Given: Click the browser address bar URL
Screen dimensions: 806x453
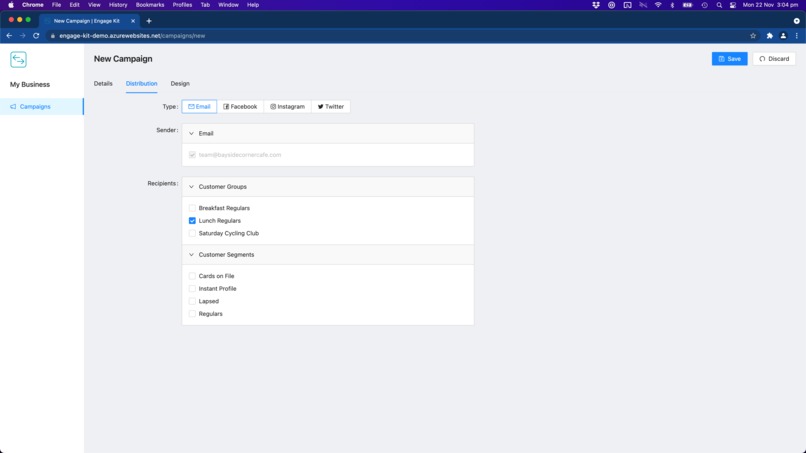Looking at the screenshot, I should point(132,35).
